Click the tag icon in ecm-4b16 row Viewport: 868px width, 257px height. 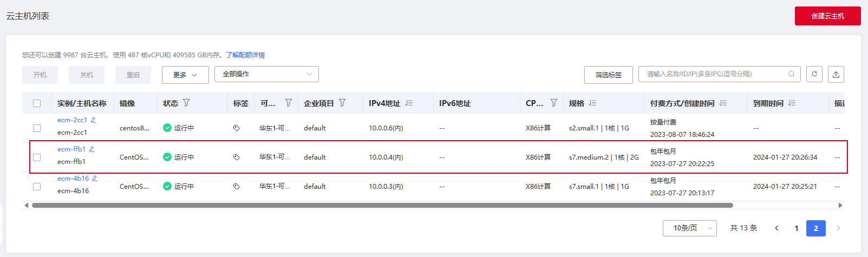click(237, 187)
